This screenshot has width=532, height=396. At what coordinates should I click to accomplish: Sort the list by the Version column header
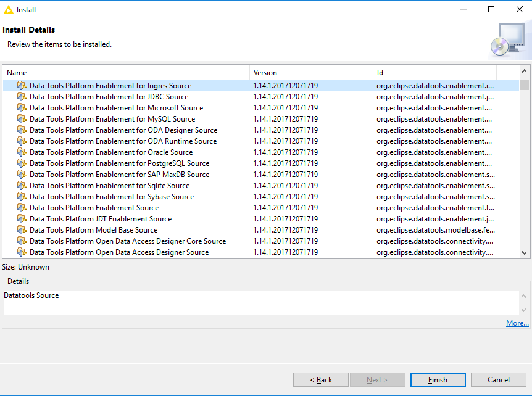point(312,73)
